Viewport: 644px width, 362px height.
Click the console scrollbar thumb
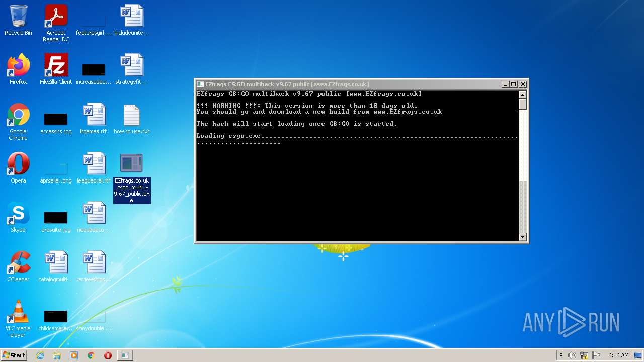pyautogui.click(x=522, y=104)
